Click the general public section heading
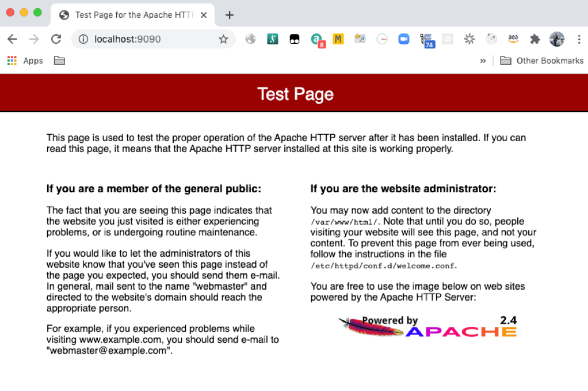This screenshot has height=391, width=588. coord(154,189)
